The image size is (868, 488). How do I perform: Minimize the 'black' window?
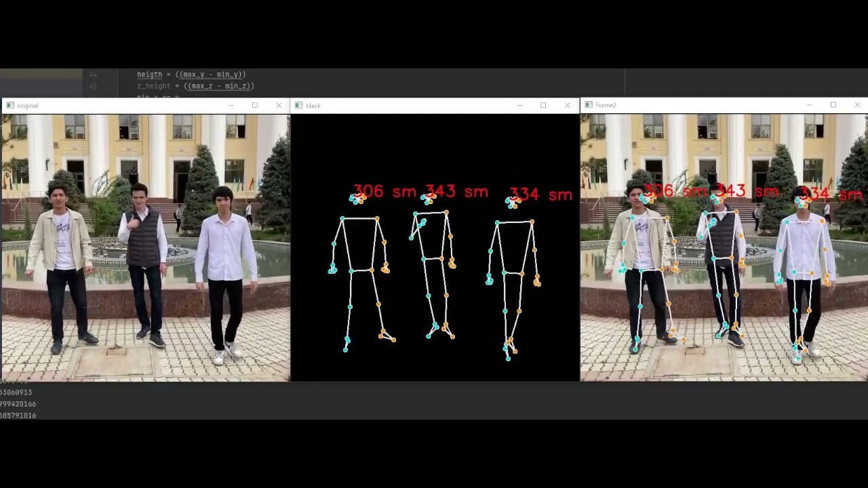(519, 106)
